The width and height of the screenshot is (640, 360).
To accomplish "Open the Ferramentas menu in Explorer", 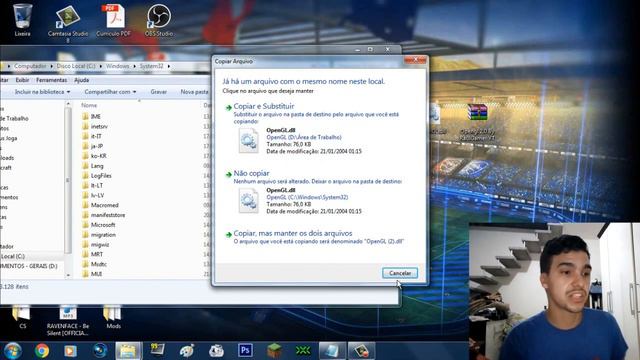I will point(51,80).
